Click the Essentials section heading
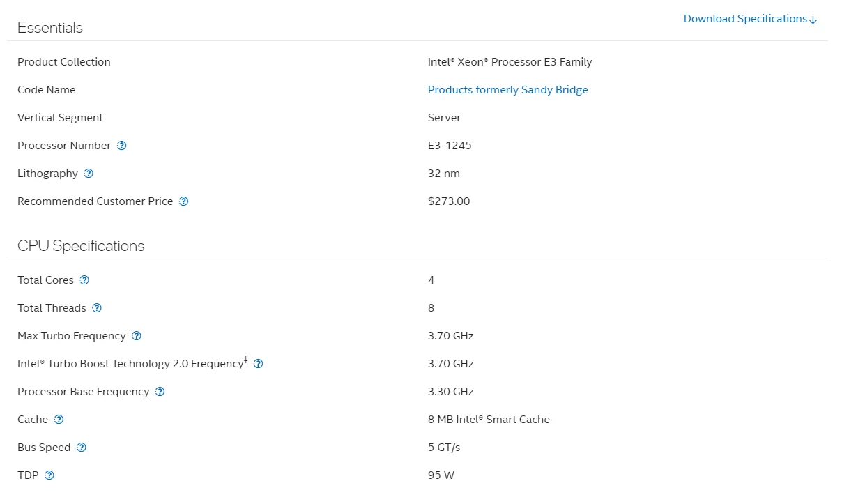 point(50,28)
